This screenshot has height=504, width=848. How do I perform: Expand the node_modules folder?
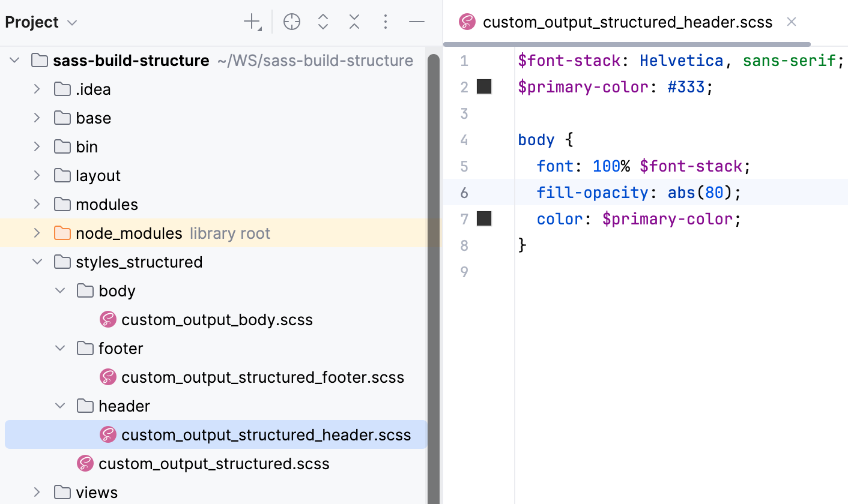click(37, 233)
